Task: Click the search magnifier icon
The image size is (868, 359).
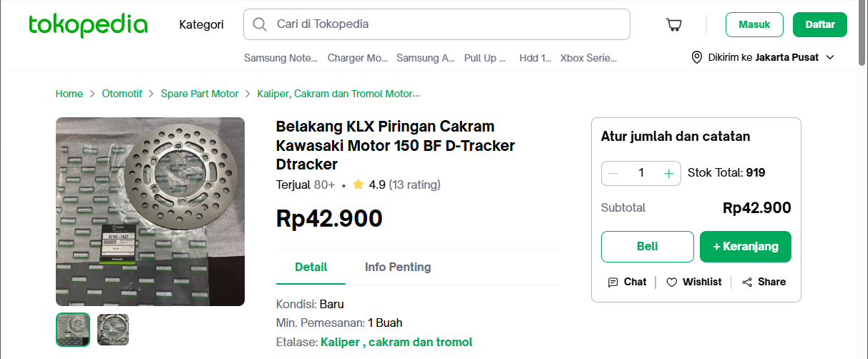Action: coord(260,24)
